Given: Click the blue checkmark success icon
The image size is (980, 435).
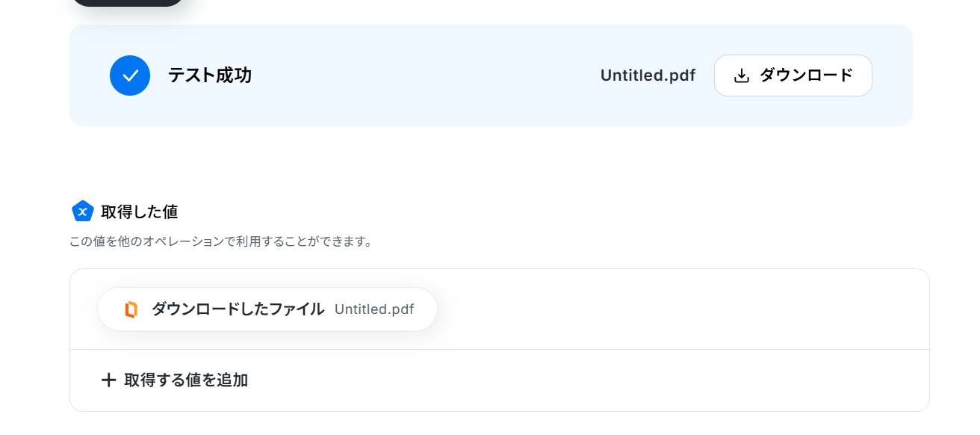Looking at the screenshot, I should coord(130,75).
